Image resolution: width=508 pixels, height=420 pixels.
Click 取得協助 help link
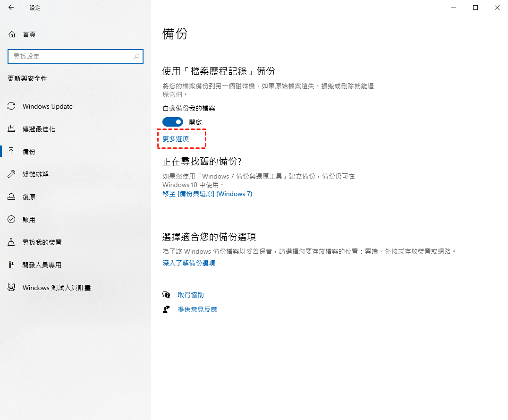tap(191, 295)
